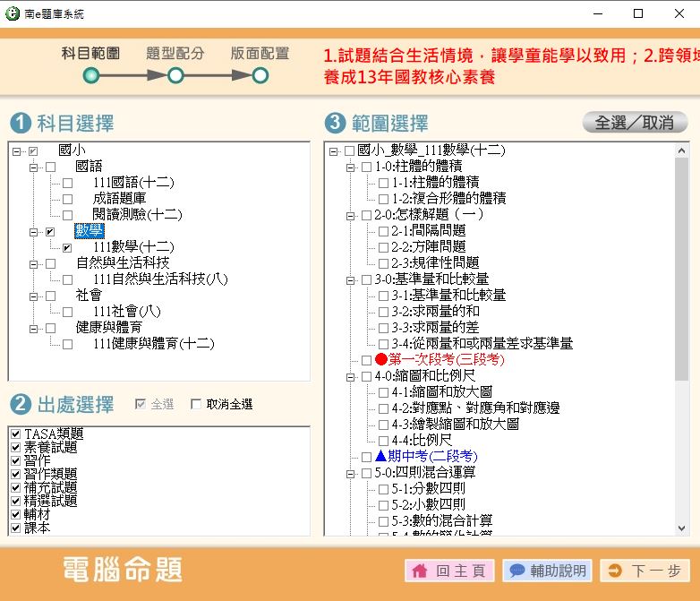
Task: Collapse the 4-0:縮圖和比例尺 chapter
Action: pos(350,378)
